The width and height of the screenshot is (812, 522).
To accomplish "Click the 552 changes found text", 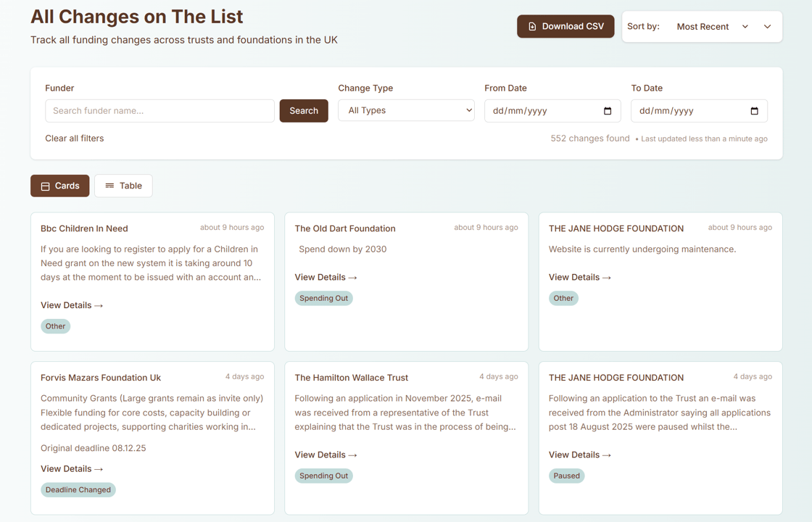I will point(590,138).
